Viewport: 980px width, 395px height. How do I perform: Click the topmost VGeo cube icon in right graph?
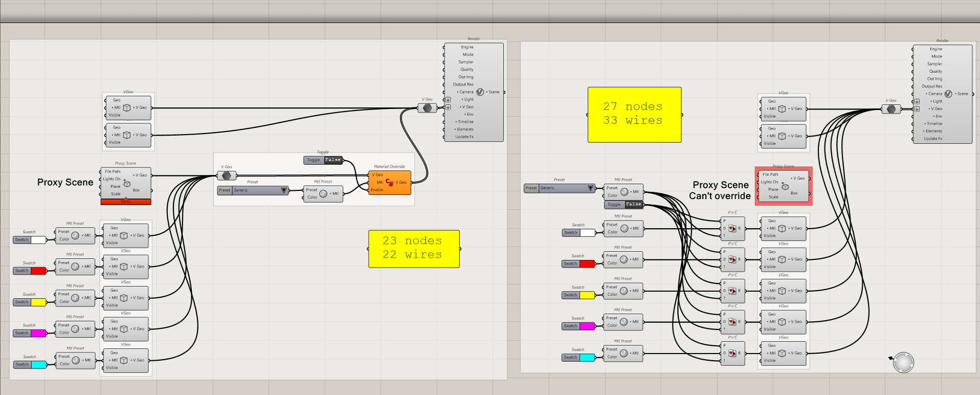coord(782,108)
